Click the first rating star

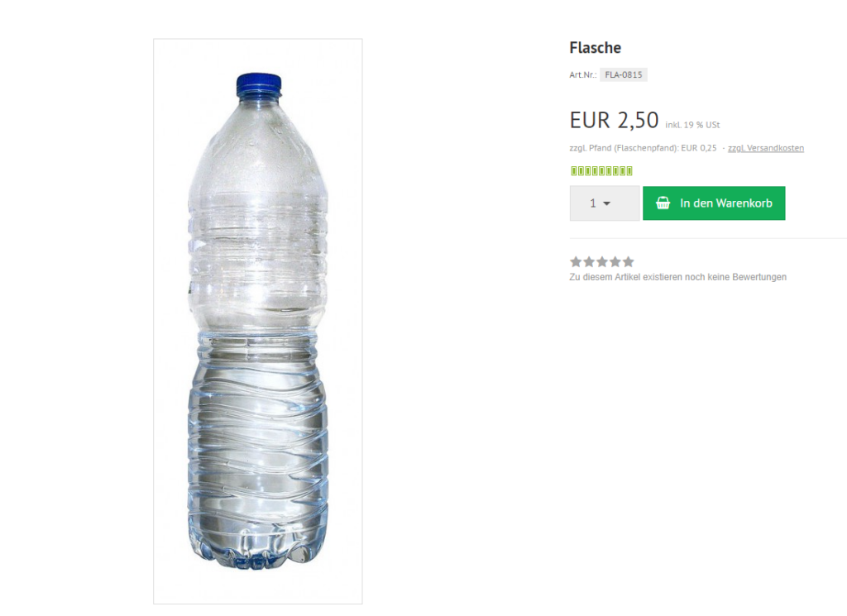tap(576, 262)
